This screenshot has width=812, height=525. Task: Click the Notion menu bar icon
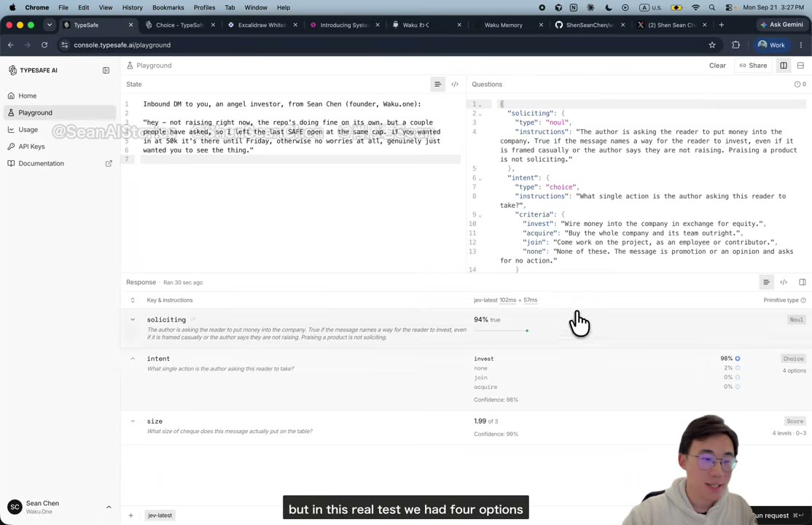574,8
